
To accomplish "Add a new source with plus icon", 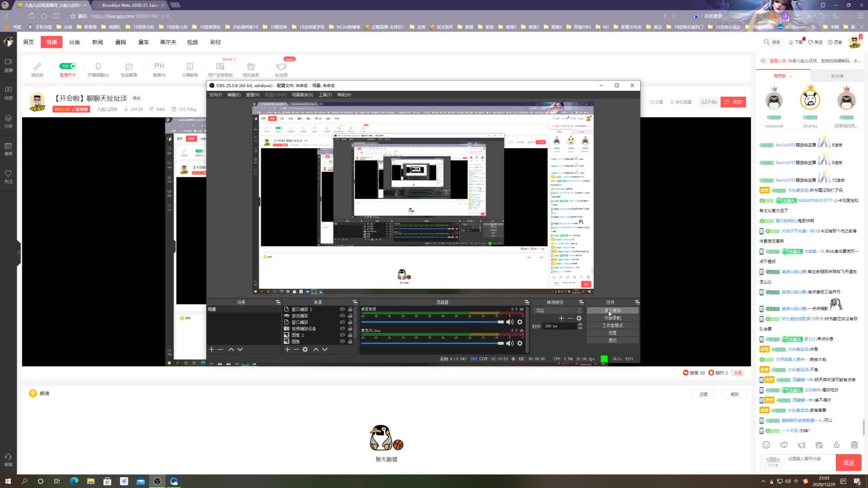I will [287, 349].
